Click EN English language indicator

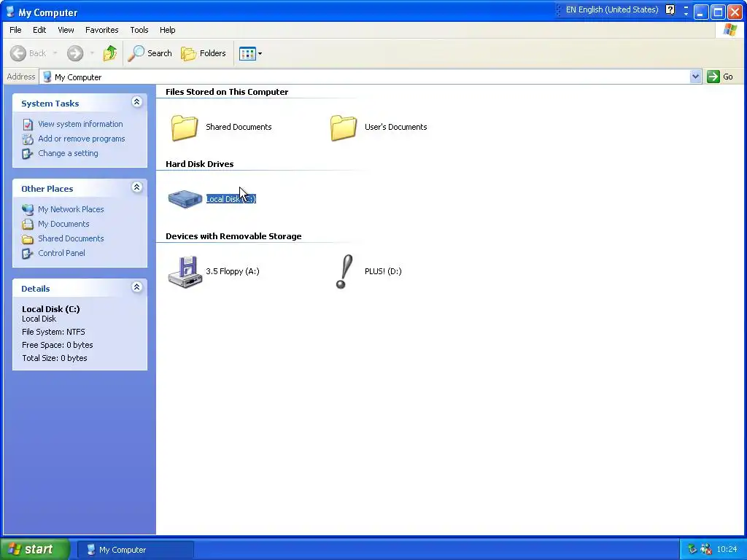click(x=612, y=9)
